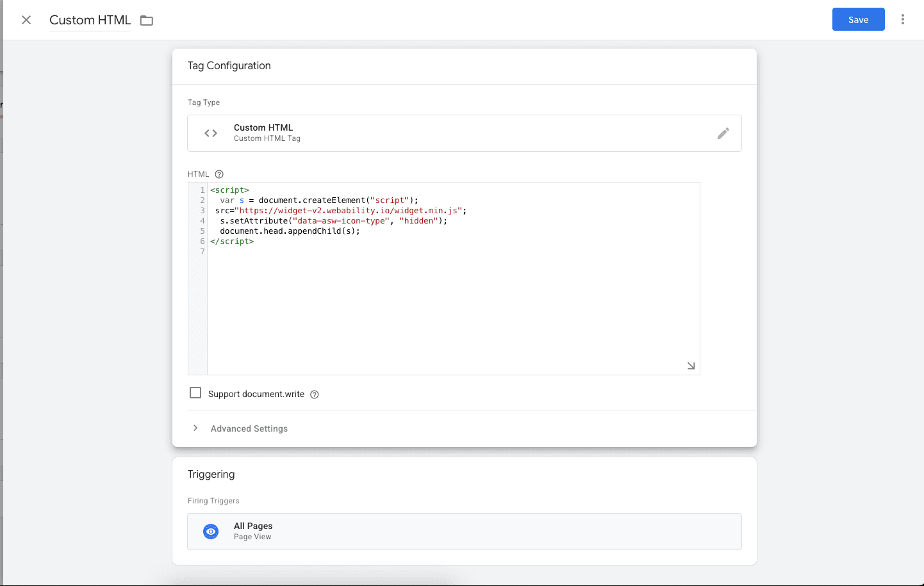
Task: Enable Support document.write checkbox
Action: (x=195, y=393)
